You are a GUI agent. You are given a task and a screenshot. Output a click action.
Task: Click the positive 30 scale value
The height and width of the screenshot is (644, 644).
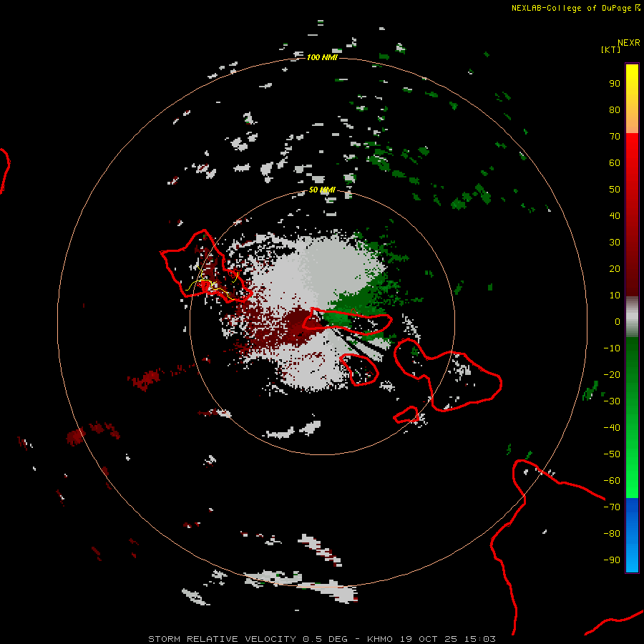(615, 243)
